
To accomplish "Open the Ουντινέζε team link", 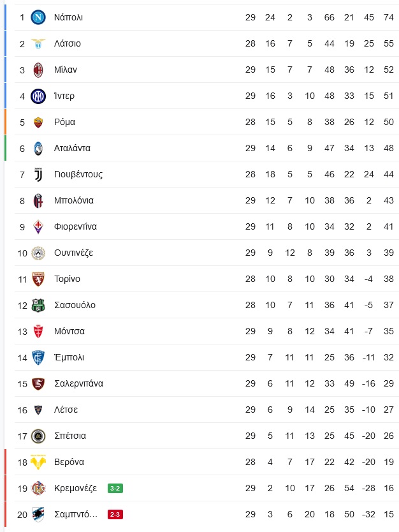I will pyautogui.click(x=73, y=253).
